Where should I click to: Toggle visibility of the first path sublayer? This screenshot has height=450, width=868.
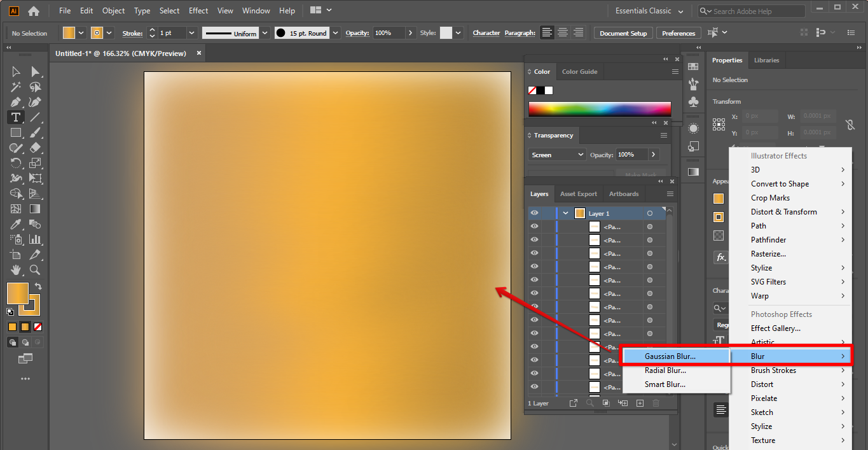pyautogui.click(x=534, y=227)
